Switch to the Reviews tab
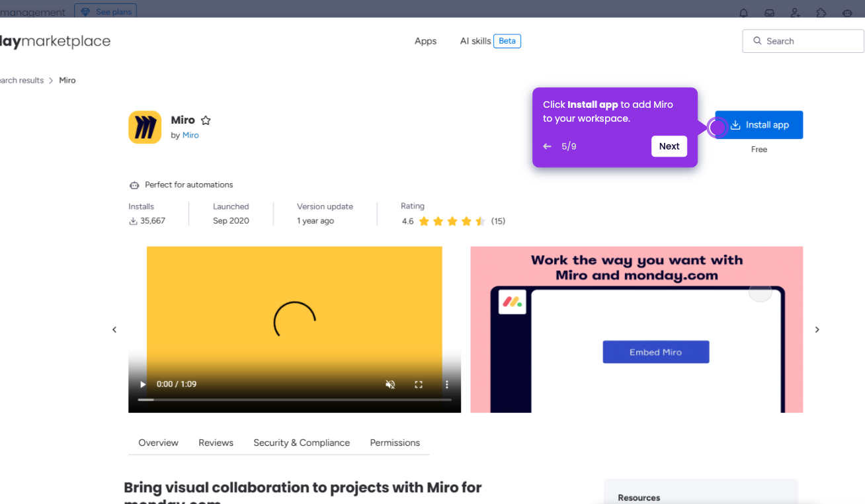Screen dimensions: 865x504 point(216,442)
